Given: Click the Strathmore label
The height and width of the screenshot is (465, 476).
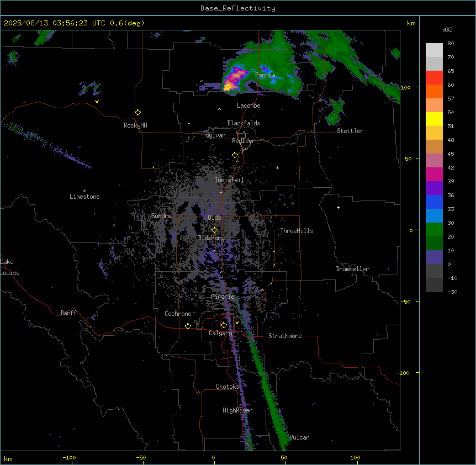Looking at the screenshot, I should pyautogui.click(x=285, y=336).
